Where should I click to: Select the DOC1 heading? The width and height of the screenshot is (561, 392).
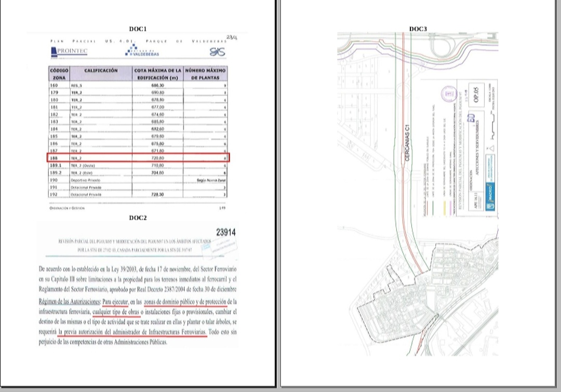[138, 29]
